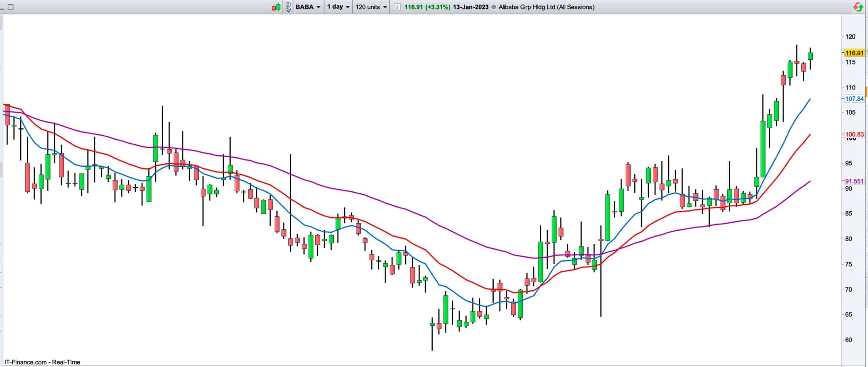
Task: Click the yellow 116.91 current price label
Action: (854, 53)
